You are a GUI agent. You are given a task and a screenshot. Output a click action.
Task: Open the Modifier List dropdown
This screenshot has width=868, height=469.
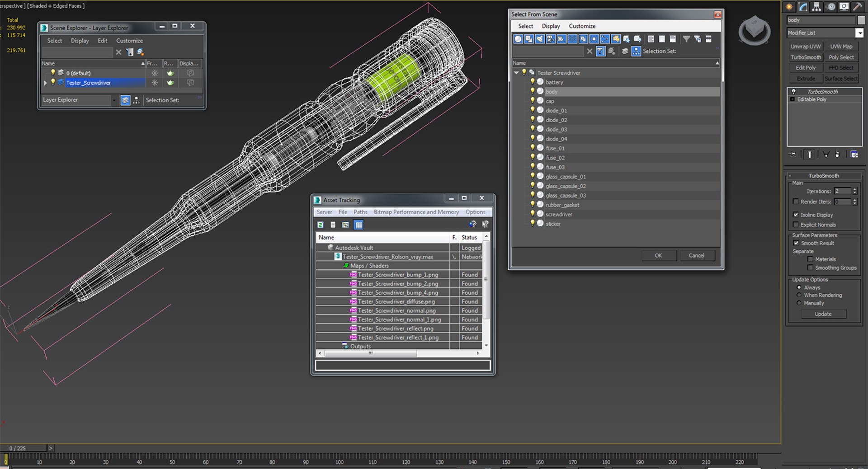pos(859,33)
